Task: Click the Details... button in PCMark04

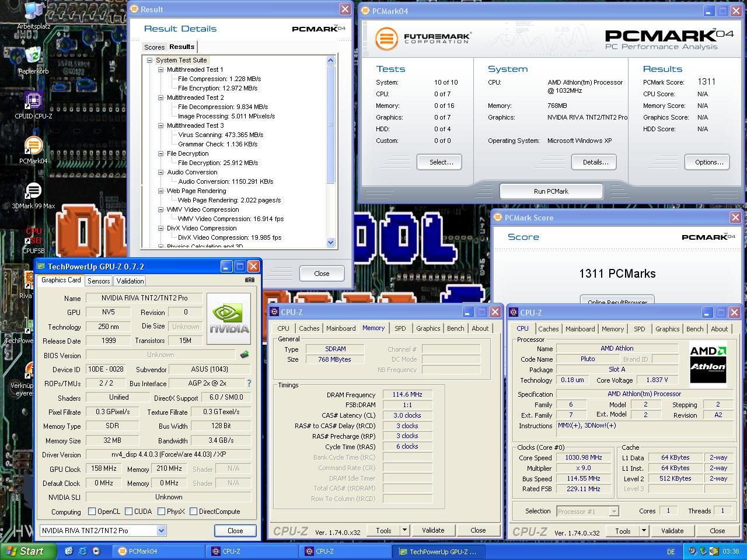Action: 595,162
